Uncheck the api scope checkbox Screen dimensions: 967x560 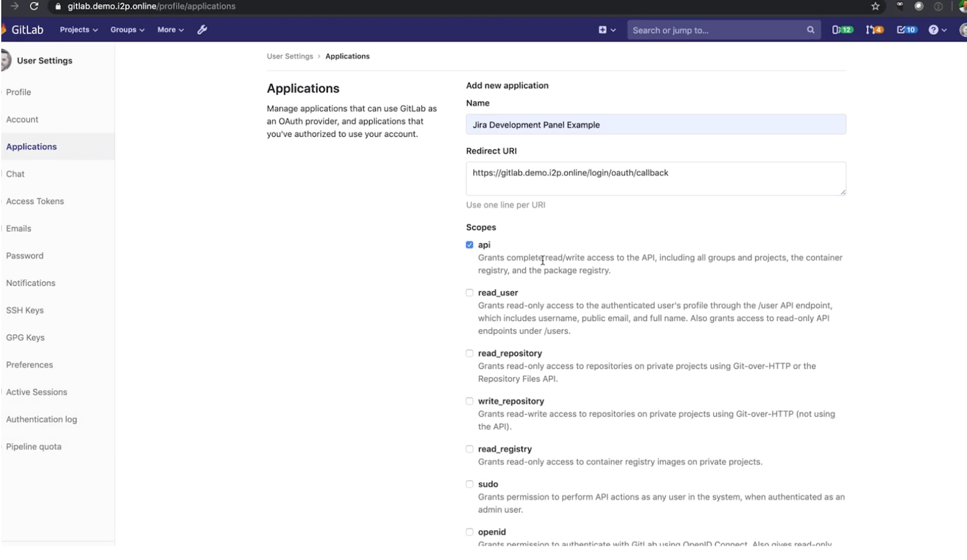click(470, 245)
